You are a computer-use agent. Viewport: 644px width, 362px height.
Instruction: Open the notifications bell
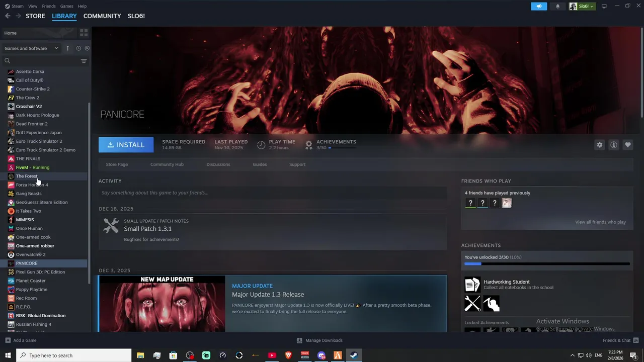[x=557, y=6]
